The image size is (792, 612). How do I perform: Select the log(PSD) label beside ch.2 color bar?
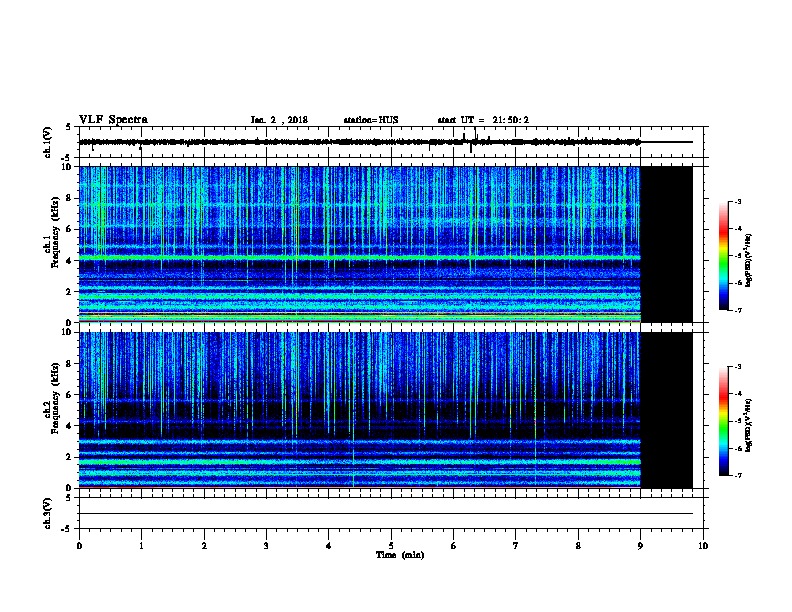click(749, 425)
